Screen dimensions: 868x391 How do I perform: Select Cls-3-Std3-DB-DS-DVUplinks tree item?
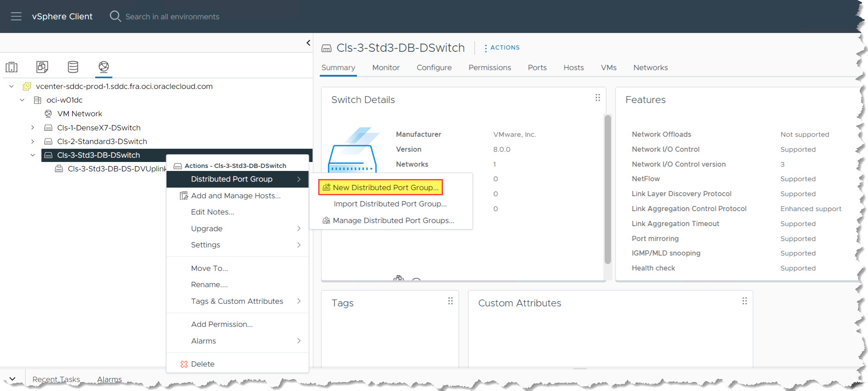coord(117,169)
